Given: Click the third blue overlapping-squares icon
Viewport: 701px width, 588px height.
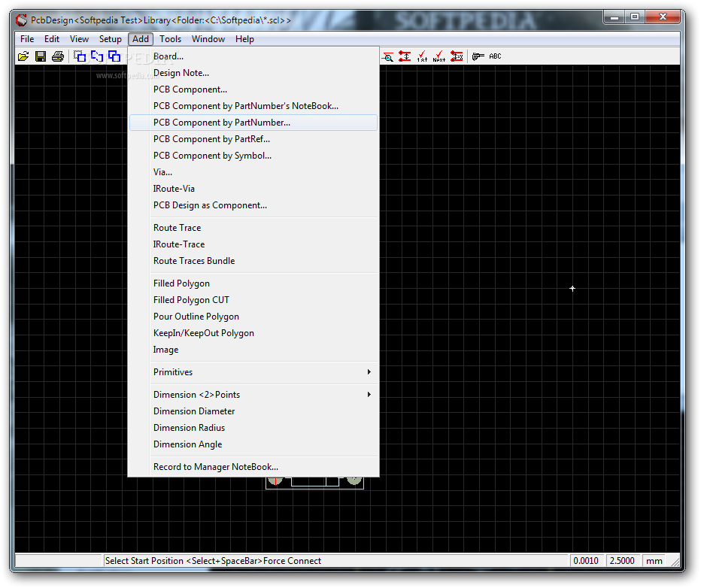Looking at the screenshot, I should pyautogui.click(x=114, y=56).
